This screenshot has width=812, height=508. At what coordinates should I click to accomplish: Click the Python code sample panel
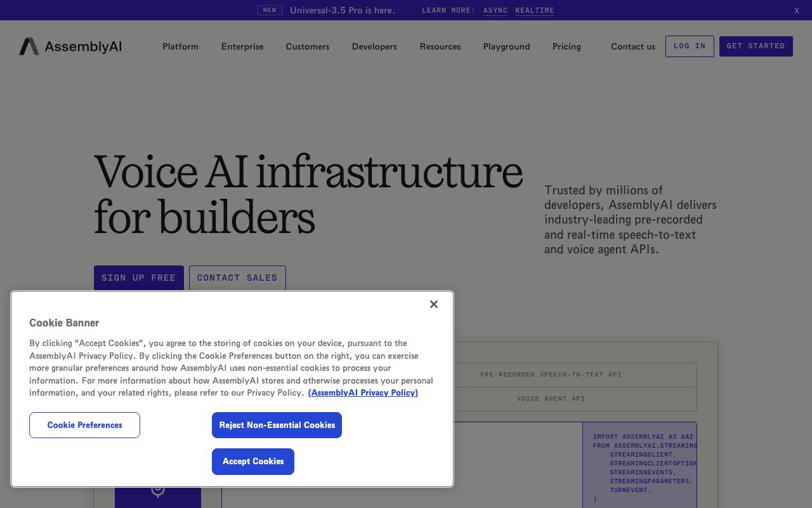click(x=639, y=465)
